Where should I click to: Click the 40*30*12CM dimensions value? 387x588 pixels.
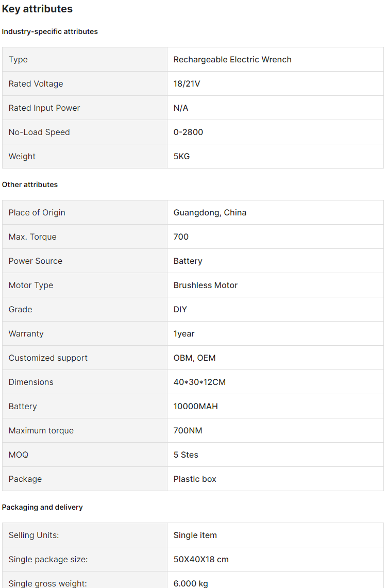[x=199, y=382]
